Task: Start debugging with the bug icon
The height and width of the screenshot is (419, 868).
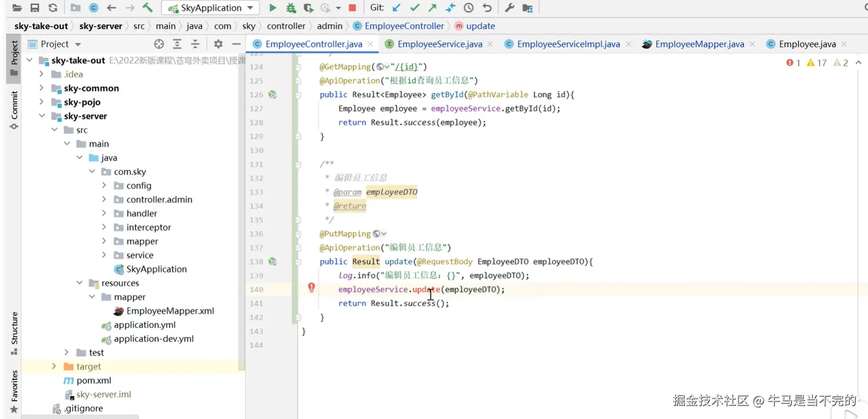Action: [291, 8]
